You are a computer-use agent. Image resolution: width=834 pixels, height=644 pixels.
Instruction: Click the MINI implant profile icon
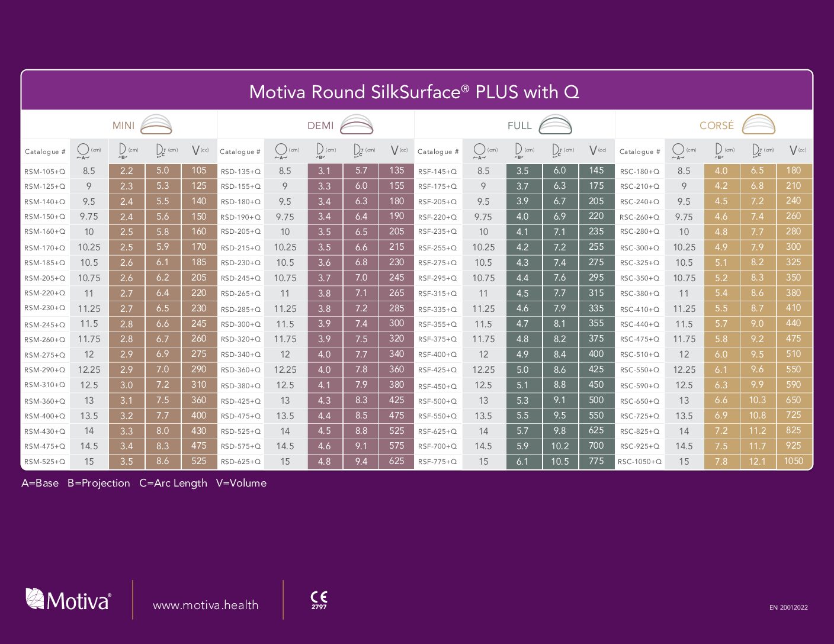click(156, 124)
